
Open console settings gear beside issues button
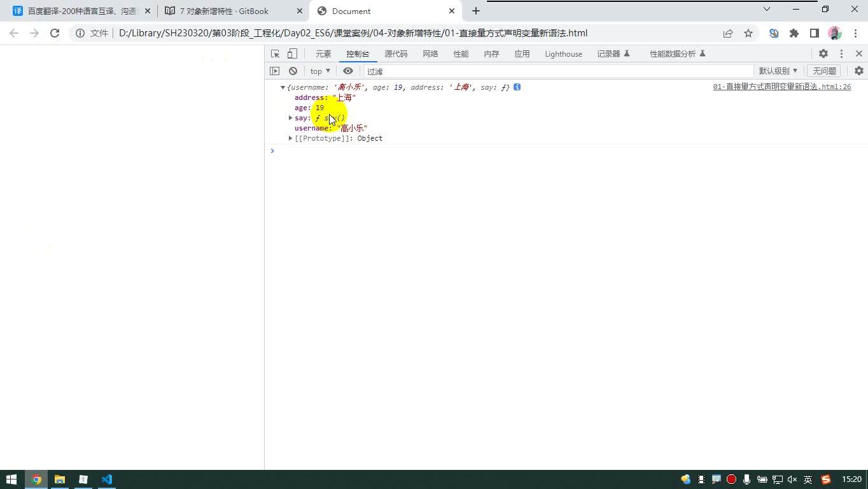859,71
